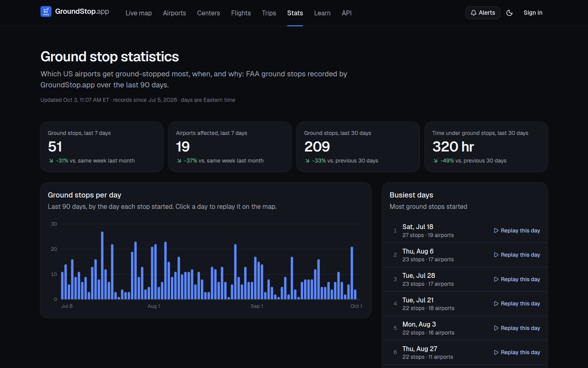
Task: Click the last tall bar near Oct 1
Action: (352, 273)
